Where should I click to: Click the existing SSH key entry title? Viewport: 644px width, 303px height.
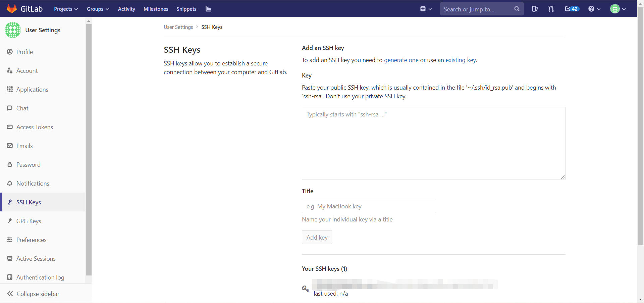pos(405,284)
